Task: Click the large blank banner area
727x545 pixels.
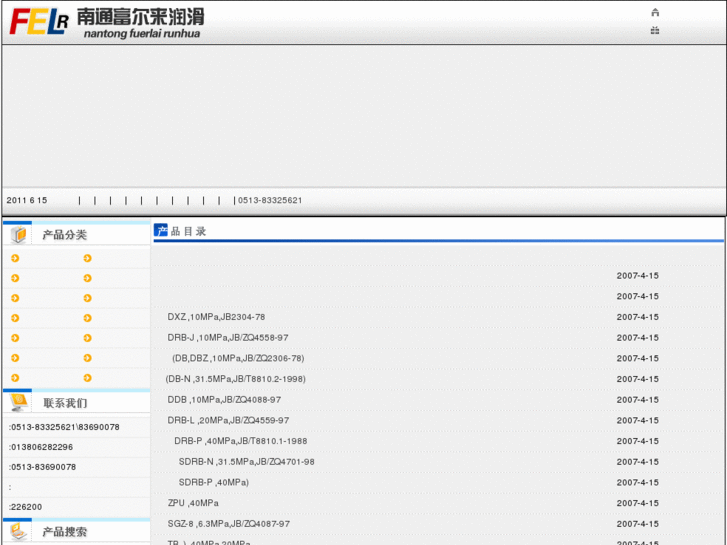Action: point(363,115)
